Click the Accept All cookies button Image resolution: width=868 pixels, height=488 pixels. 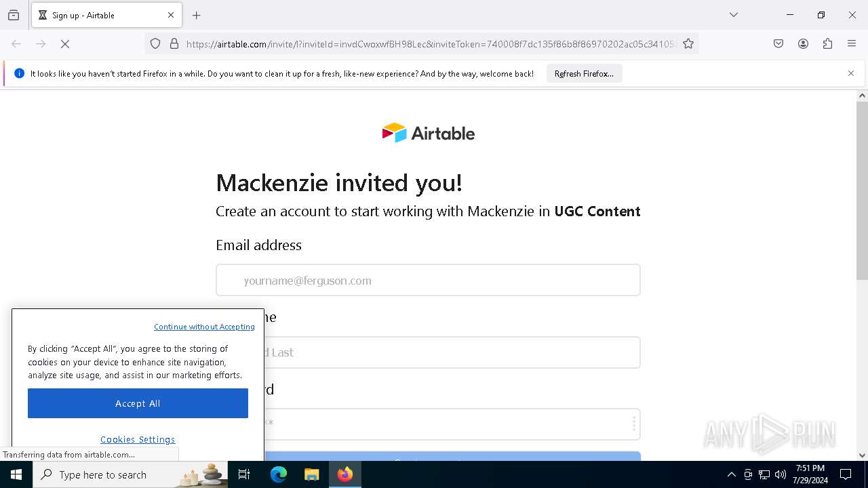pyautogui.click(x=138, y=403)
